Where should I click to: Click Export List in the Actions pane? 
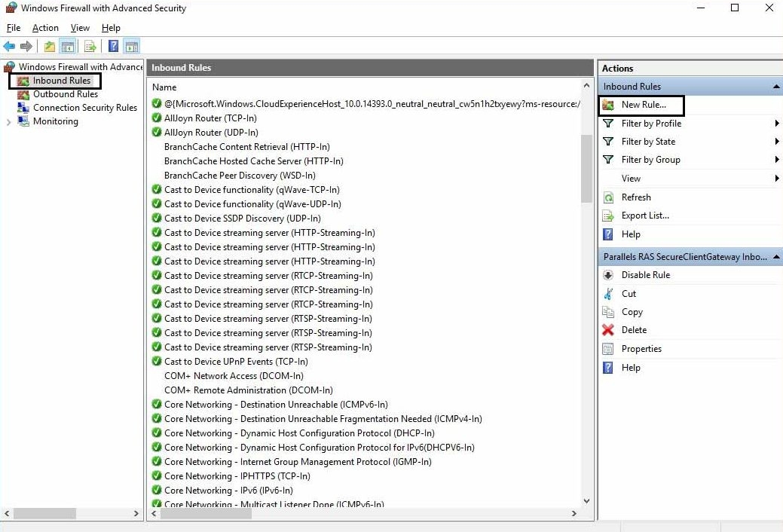645,216
